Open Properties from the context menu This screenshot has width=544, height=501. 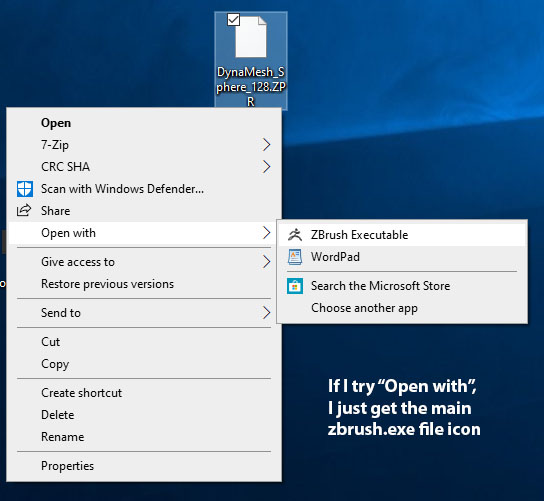(144, 466)
